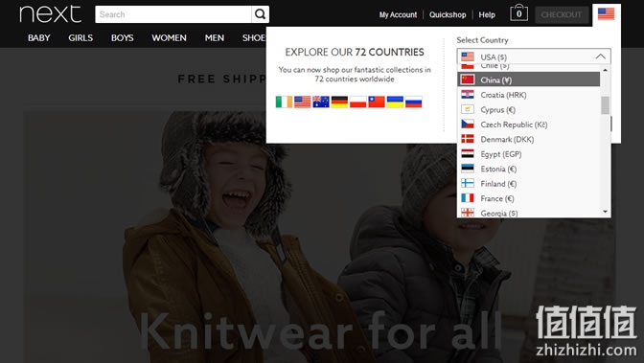Viewport: 644px width, 363px height.
Task: Click the Finland flag icon in list
Action: click(468, 183)
